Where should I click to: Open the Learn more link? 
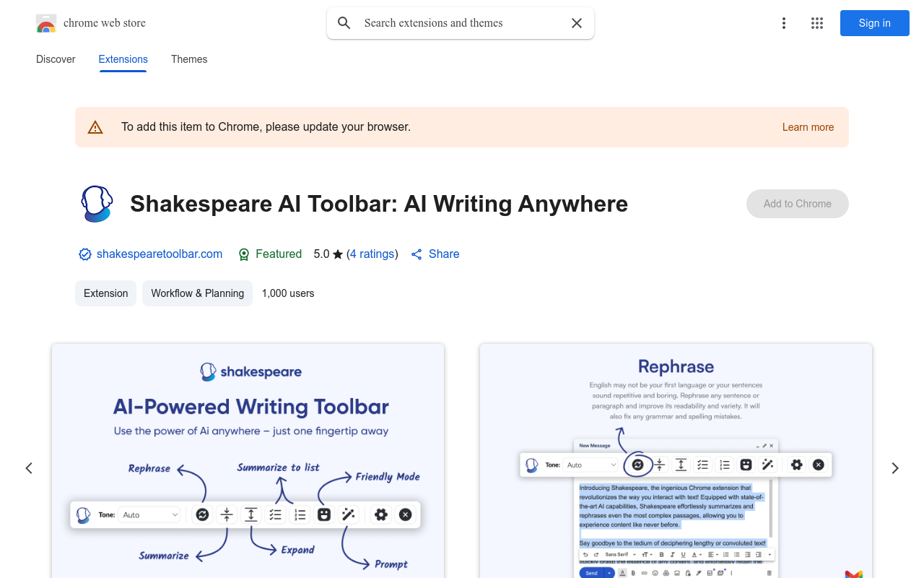(808, 127)
